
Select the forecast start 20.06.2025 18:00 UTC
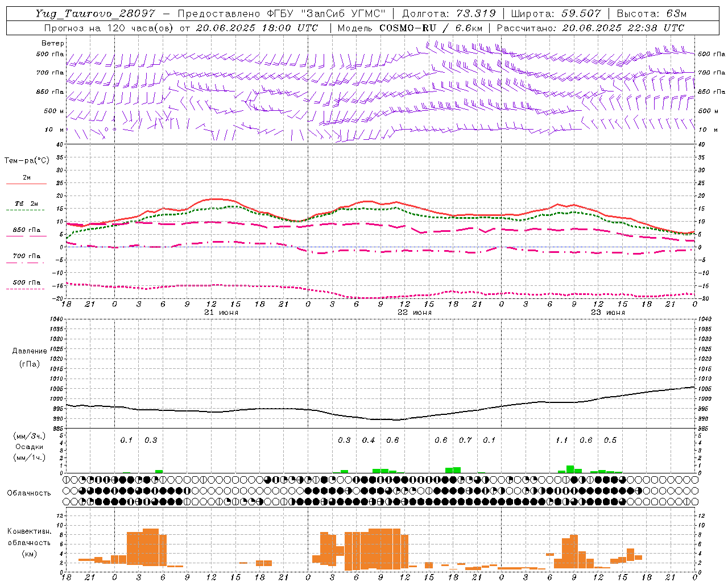(x=257, y=28)
